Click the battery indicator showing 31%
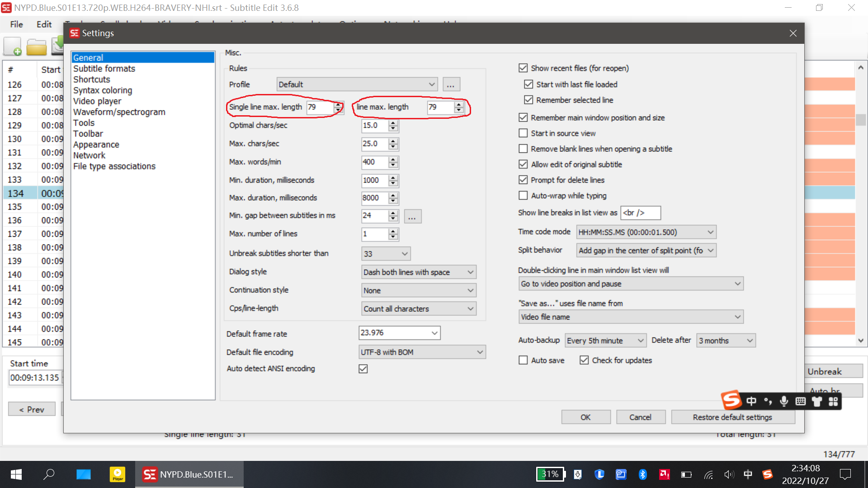The width and height of the screenshot is (868, 488). pos(550,474)
